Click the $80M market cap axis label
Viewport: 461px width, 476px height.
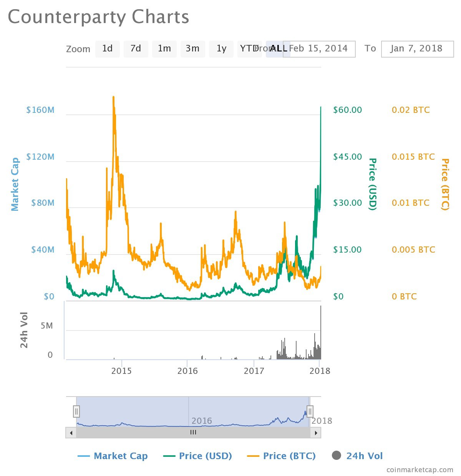[x=43, y=203]
